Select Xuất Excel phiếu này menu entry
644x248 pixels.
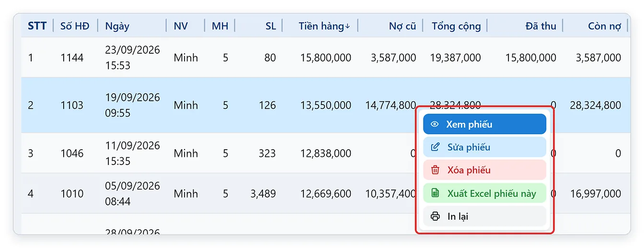coord(484,193)
